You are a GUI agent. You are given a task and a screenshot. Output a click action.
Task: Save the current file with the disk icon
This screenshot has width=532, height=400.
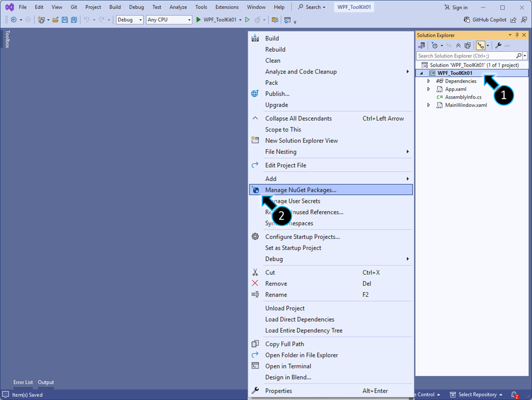[x=65, y=20]
